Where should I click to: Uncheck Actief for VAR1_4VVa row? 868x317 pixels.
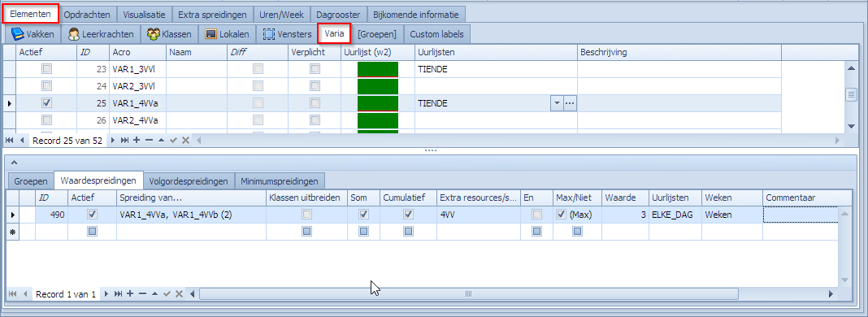click(x=47, y=103)
